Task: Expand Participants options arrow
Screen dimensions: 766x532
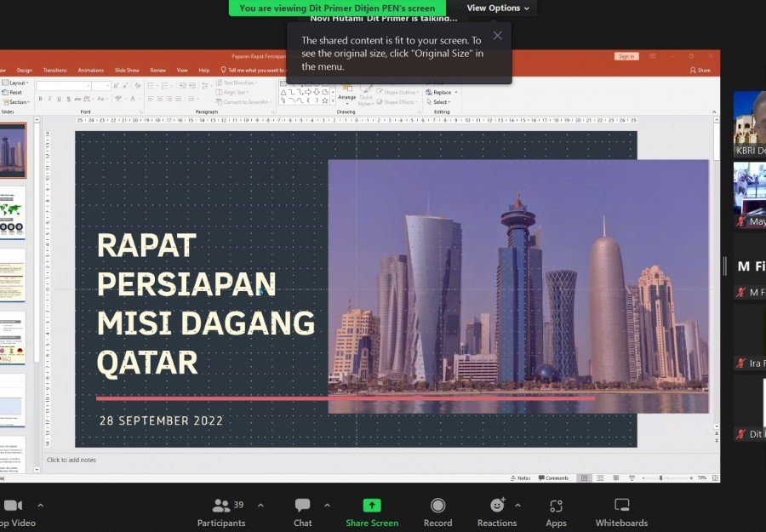Action: pyautogui.click(x=260, y=506)
